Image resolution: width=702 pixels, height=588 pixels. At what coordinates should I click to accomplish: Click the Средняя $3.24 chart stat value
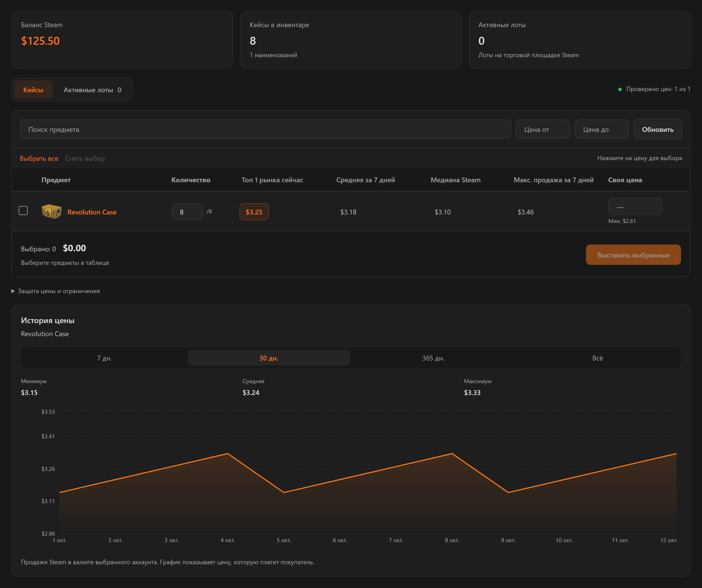pyautogui.click(x=251, y=392)
